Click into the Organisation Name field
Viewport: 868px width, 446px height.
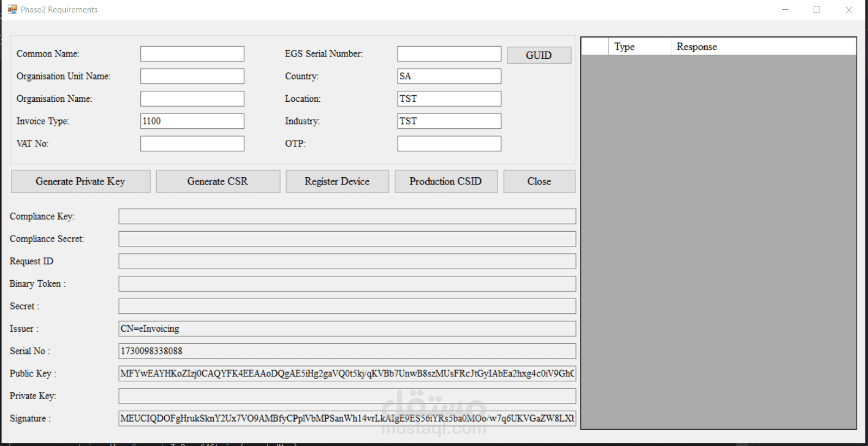(x=192, y=98)
